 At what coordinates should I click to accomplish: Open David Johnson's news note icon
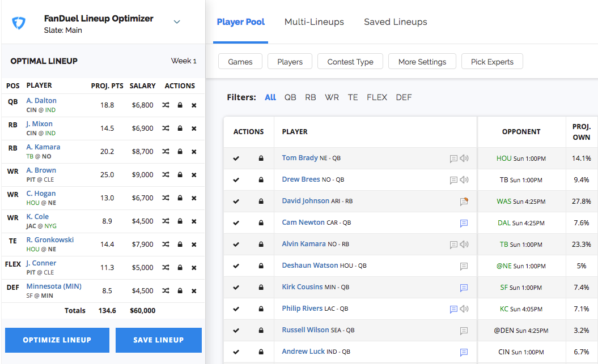tap(464, 202)
